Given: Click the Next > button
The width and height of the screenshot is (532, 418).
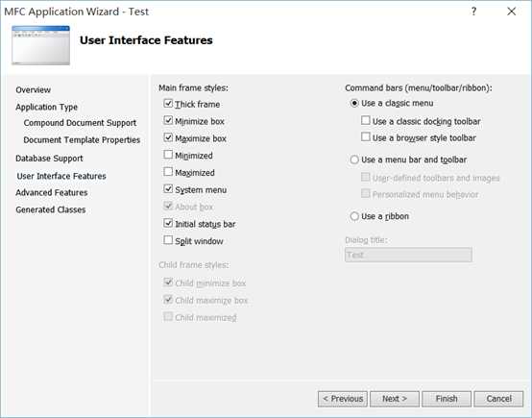Looking at the screenshot, I should pos(395,399).
